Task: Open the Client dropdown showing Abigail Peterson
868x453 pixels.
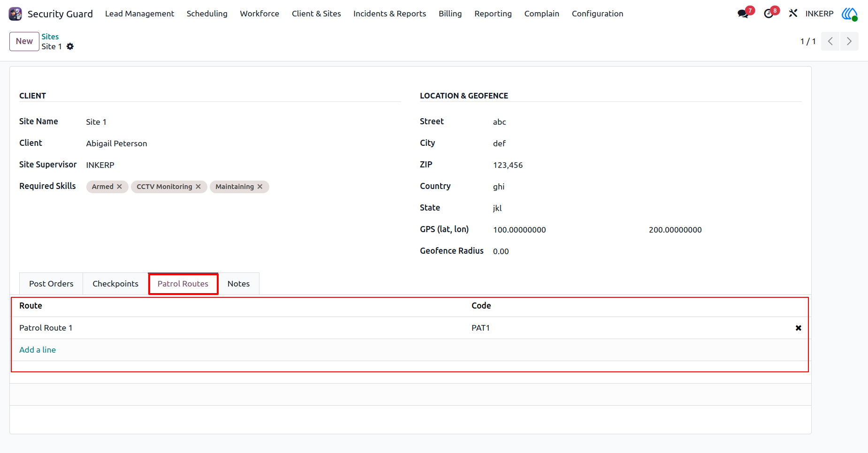Action: coord(243,143)
